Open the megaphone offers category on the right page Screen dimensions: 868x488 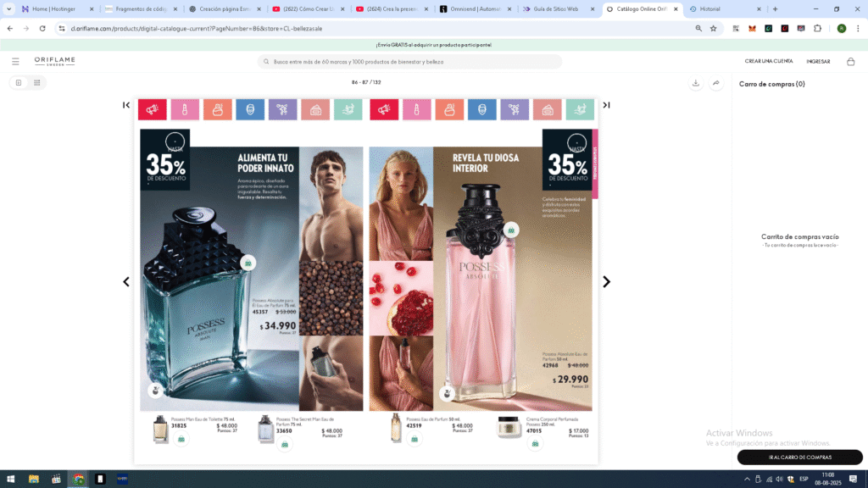pos(384,109)
